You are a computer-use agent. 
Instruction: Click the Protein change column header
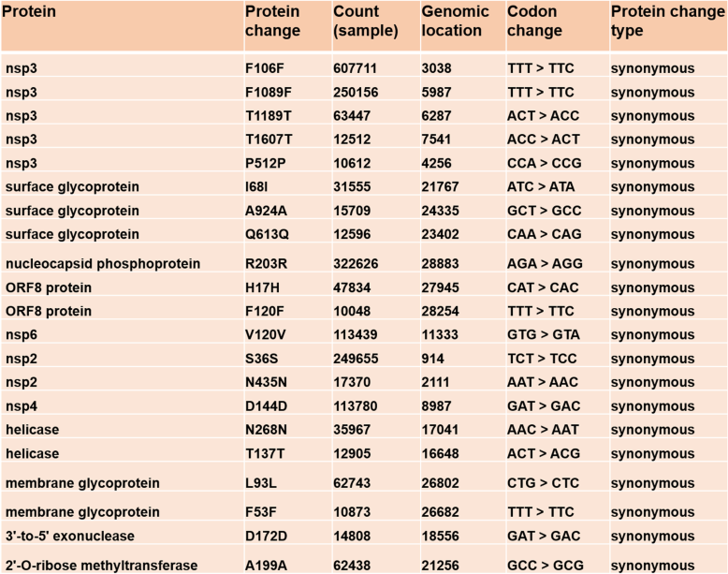coord(272,22)
